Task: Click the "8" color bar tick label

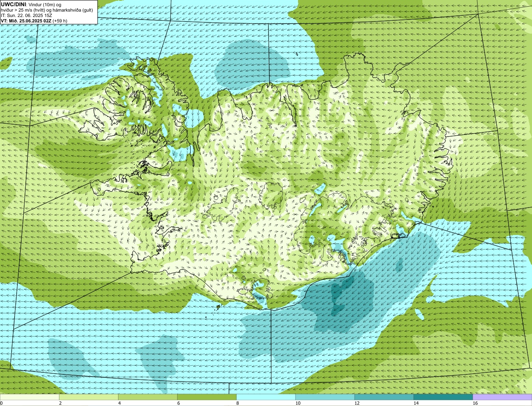Action: click(x=238, y=403)
